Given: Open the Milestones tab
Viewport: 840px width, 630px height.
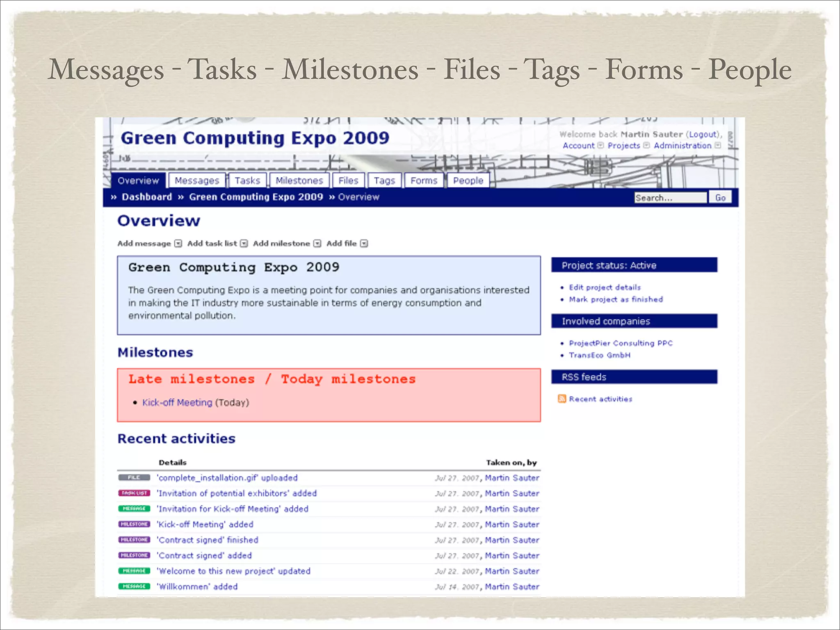Looking at the screenshot, I should [299, 180].
